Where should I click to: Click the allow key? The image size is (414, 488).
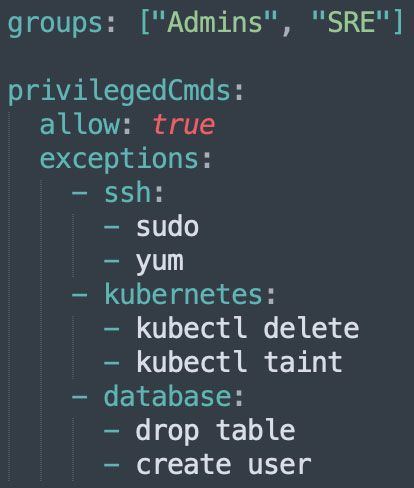(x=80, y=123)
